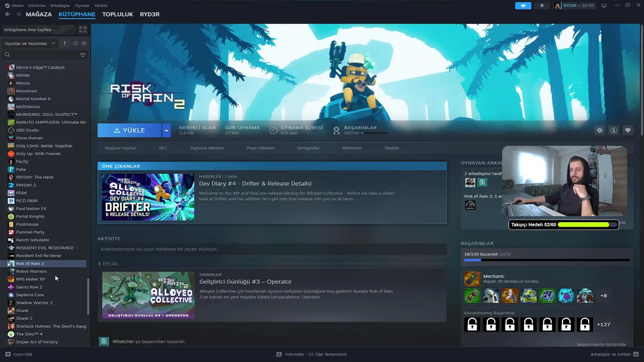The image size is (644, 362).
Task: Toggle the sort direction arrow
Action: click(64, 44)
